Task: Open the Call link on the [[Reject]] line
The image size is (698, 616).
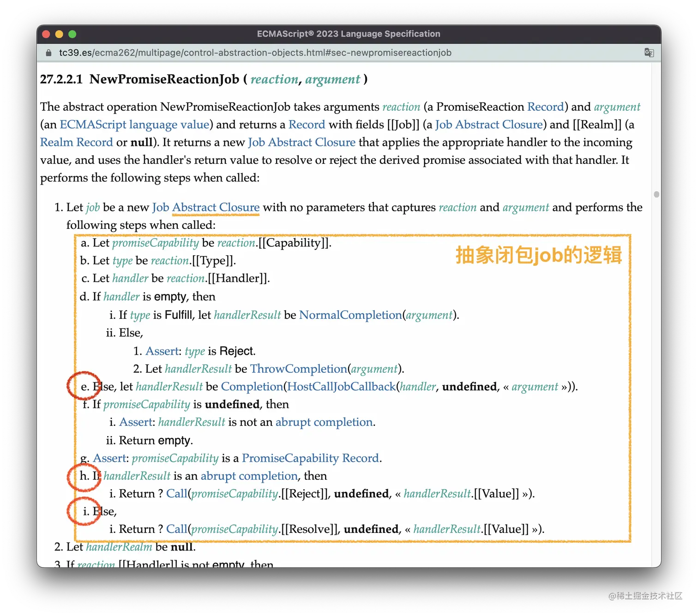Action: point(177,494)
